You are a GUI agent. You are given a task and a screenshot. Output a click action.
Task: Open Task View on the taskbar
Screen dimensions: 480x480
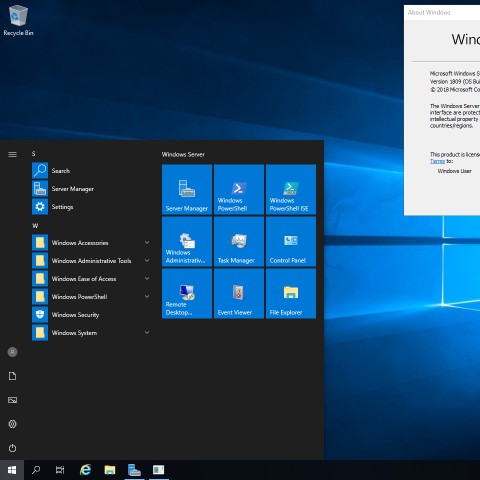[60, 470]
